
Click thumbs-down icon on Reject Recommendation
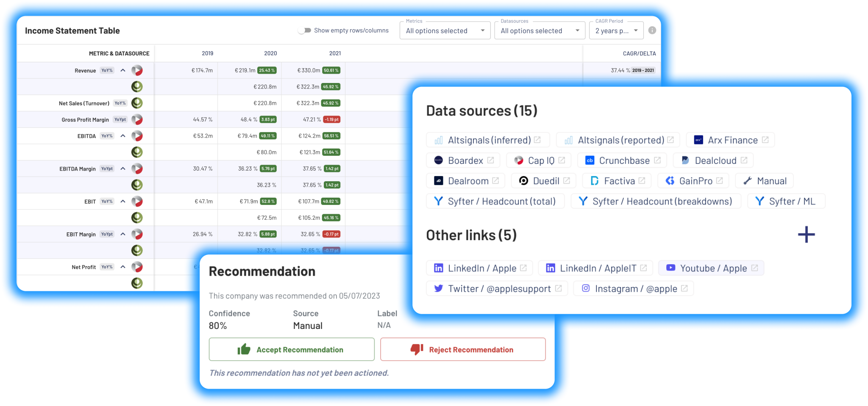click(x=417, y=349)
